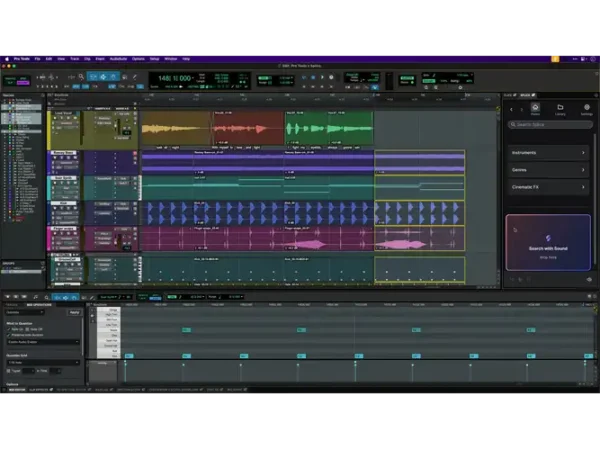The height and width of the screenshot is (450, 600).
Task: Select the Scrubber tool in the edit toolbar
Action: click(125, 77)
